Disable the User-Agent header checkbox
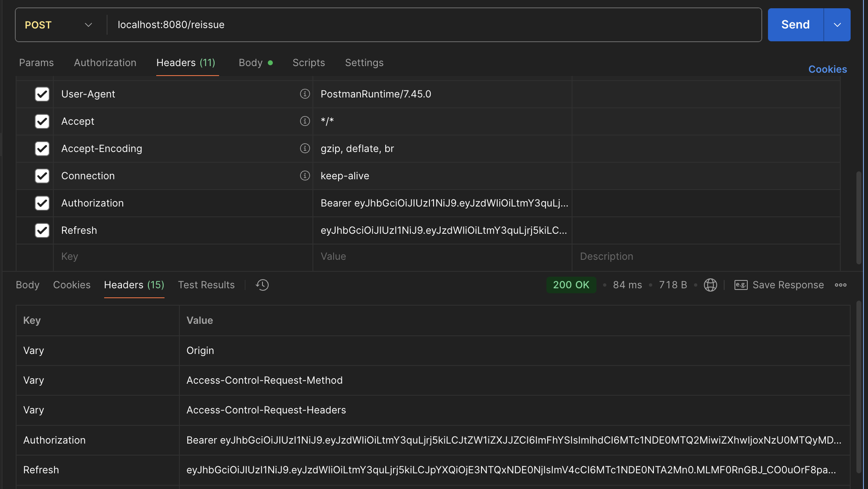This screenshot has width=868, height=489. pyautogui.click(x=42, y=94)
